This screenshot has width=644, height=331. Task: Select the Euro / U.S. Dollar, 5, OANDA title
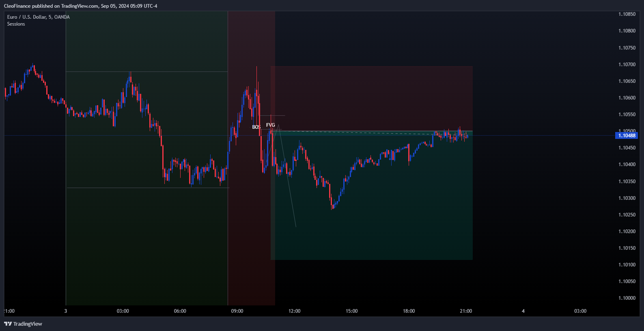pos(38,17)
